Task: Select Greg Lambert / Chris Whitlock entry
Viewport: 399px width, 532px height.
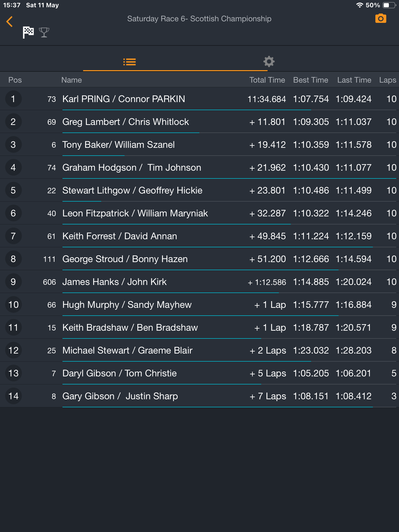Action: click(x=125, y=122)
